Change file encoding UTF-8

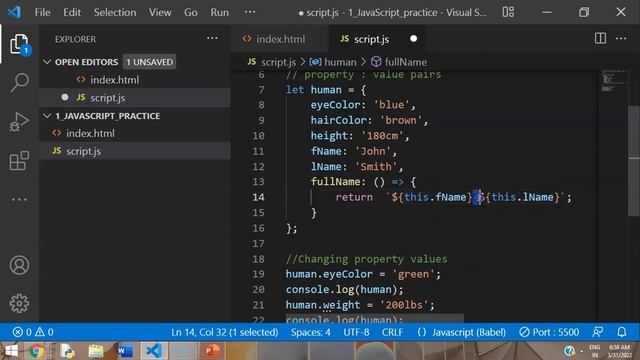356,332
